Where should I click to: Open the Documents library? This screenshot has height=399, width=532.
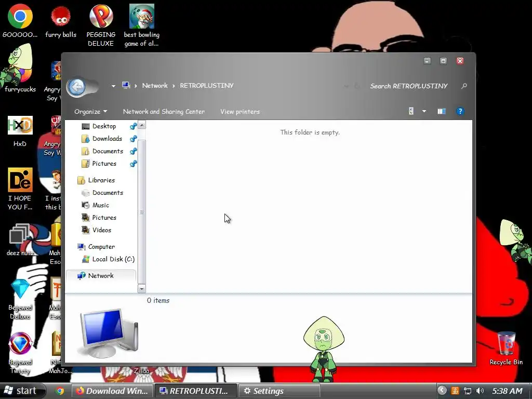108,193
